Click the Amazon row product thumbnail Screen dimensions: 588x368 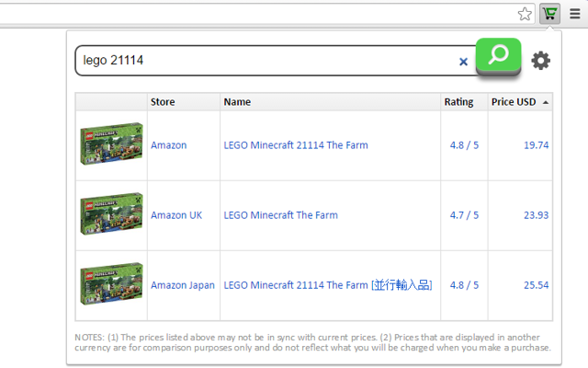click(x=111, y=144)
